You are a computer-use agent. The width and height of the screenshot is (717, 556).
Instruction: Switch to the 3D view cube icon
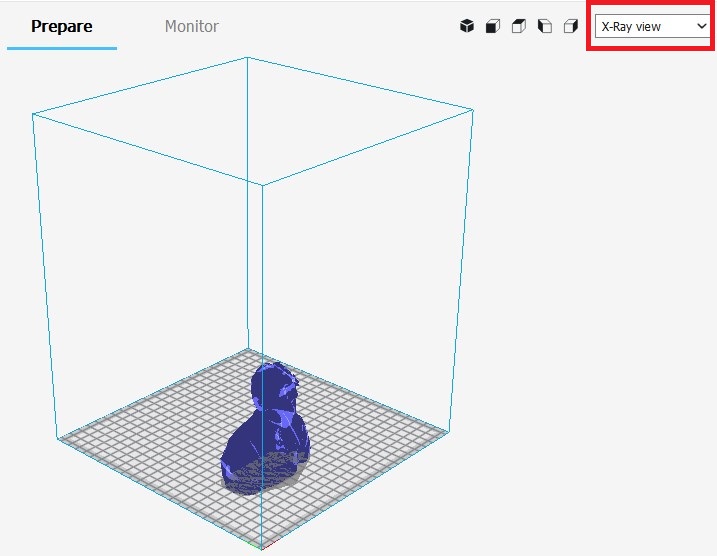[x=467, y=26]
